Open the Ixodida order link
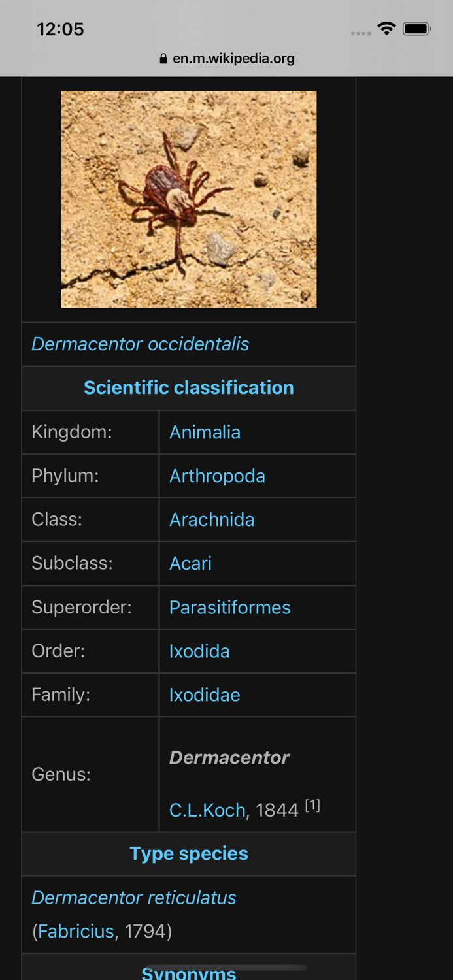453x980 pixels. tap(199, 651)
